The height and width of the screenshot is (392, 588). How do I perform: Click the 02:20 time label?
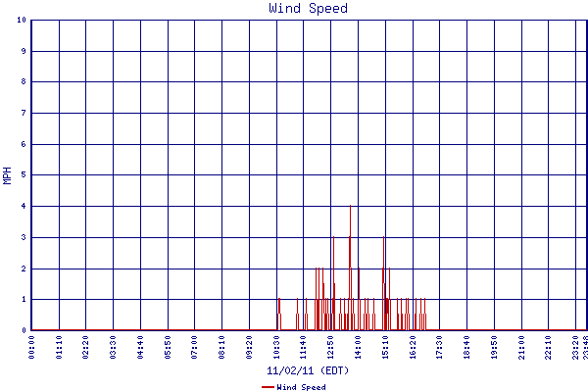coord(86,347)
